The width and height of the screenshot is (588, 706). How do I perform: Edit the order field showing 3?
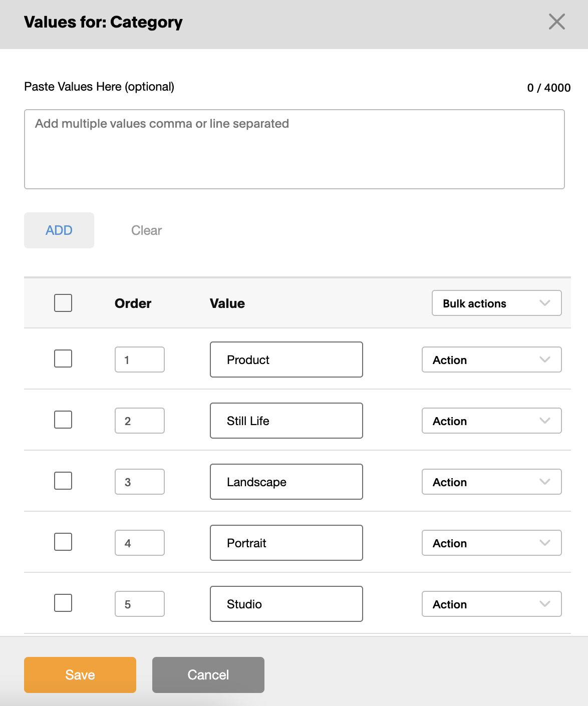click(140, 482)
